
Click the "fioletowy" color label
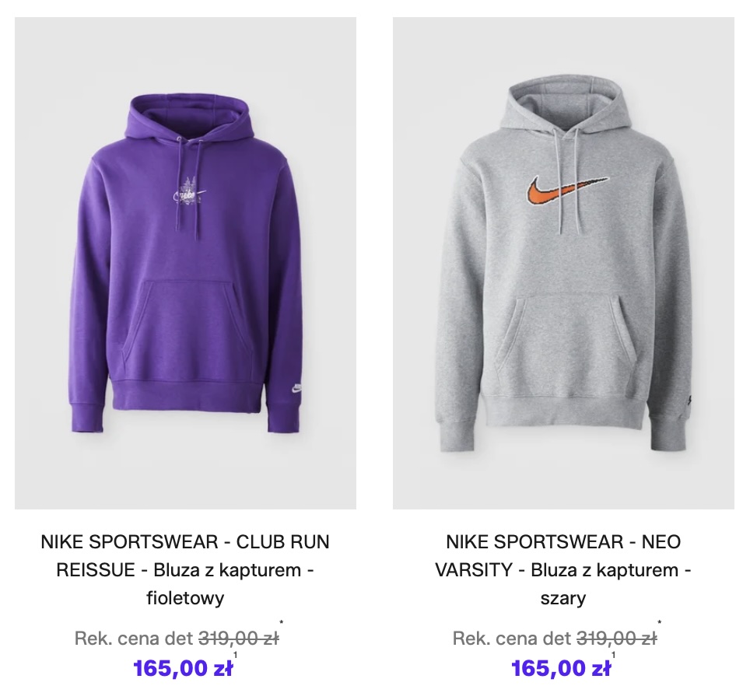[x=185, y=598]
